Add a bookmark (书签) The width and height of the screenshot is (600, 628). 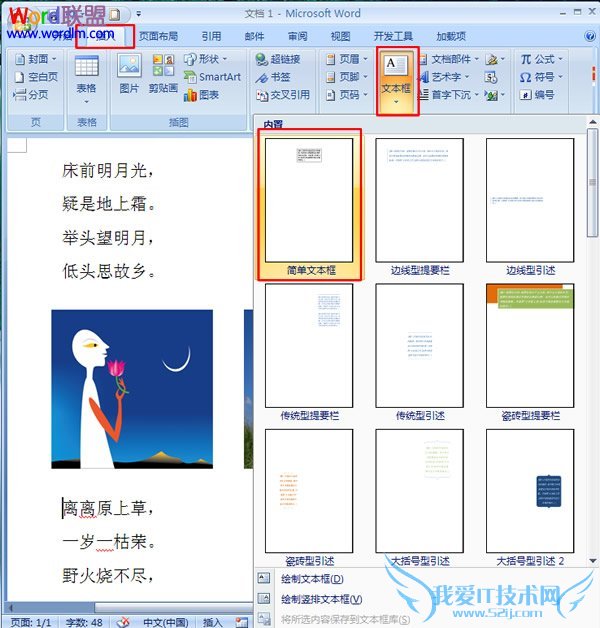pos(273,77)
